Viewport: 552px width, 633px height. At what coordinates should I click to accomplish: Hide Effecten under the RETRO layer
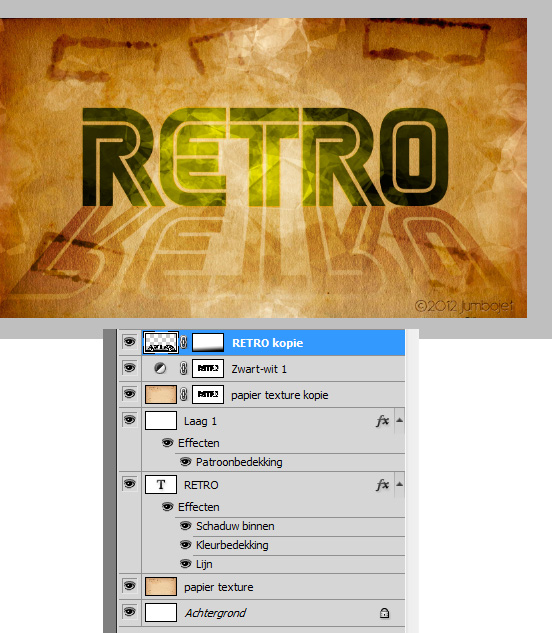(x=168, y=507)
